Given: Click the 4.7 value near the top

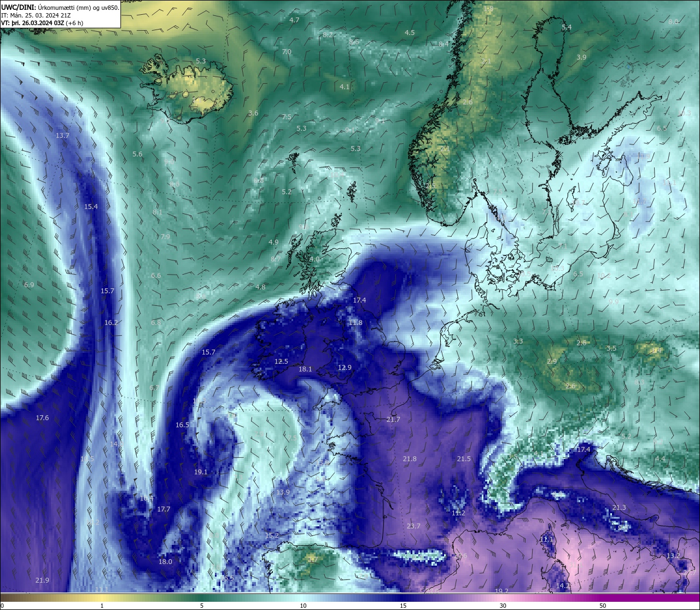Looking at the screenshot, I should (294, 20).
